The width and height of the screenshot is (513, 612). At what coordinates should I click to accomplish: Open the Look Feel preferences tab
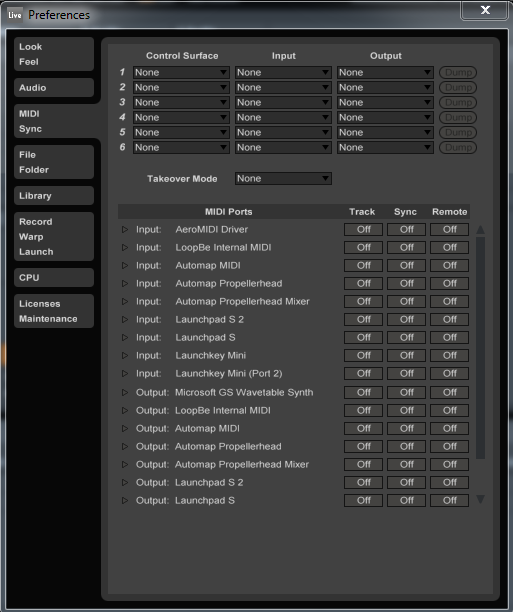pos(54,54)
